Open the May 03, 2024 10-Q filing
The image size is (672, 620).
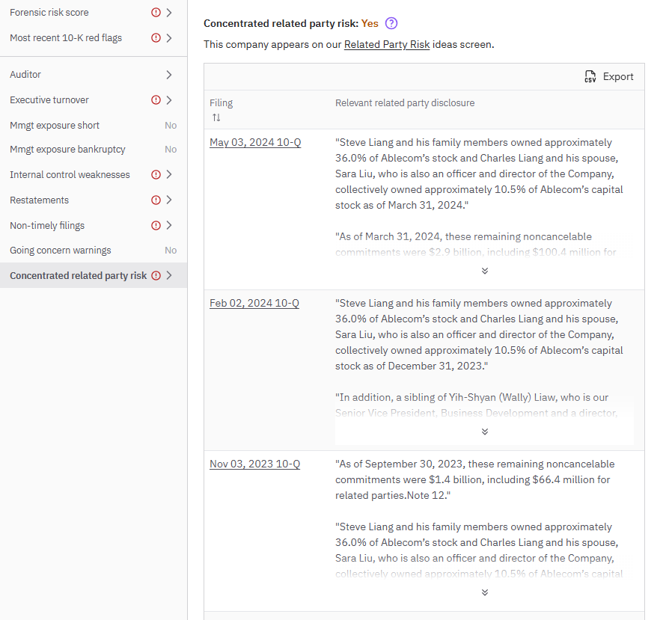255,143
